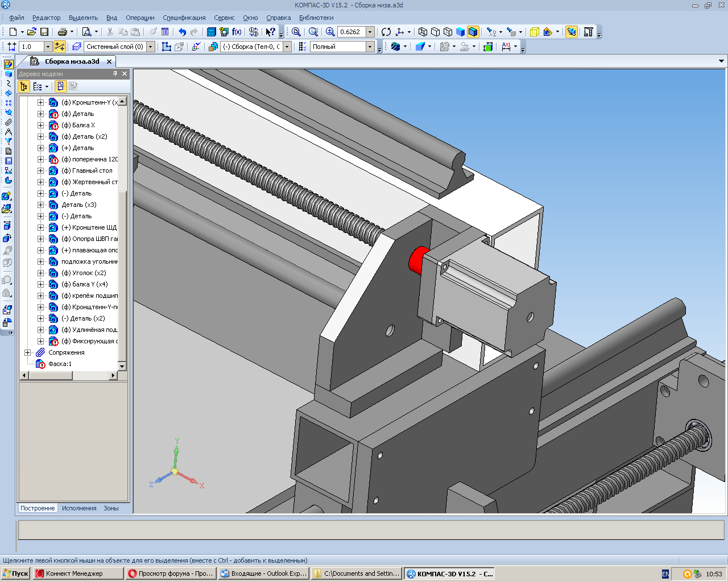The height and width of the screenshot is (582, 728).
Task: Switch to Просмотр форума taskbar window
Action: click(x=171, y=573)
